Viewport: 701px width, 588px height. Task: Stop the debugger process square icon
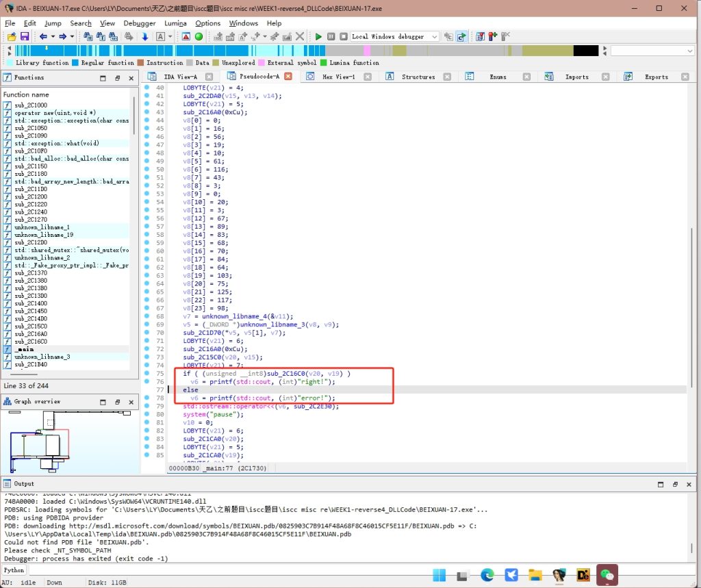click(344, 37)
